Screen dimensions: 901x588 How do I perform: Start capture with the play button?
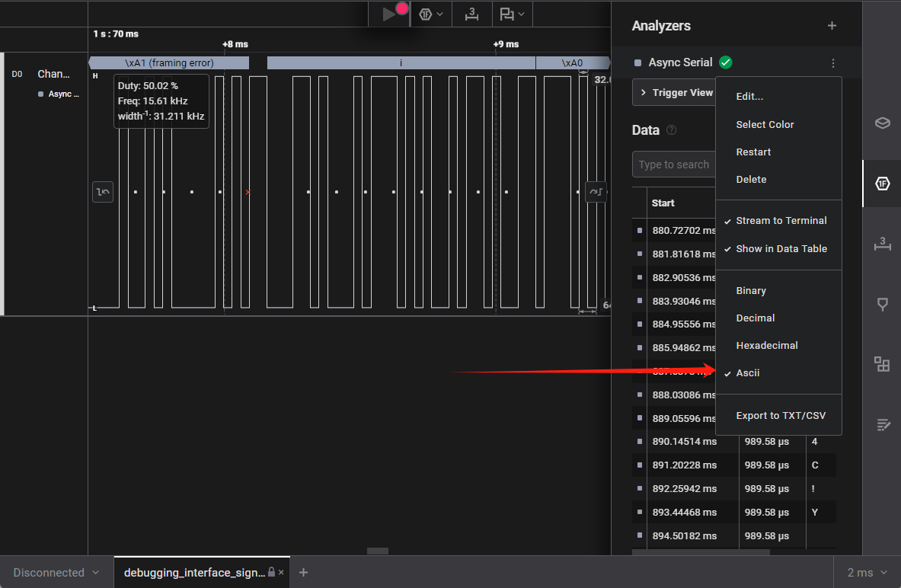point(389,14)
